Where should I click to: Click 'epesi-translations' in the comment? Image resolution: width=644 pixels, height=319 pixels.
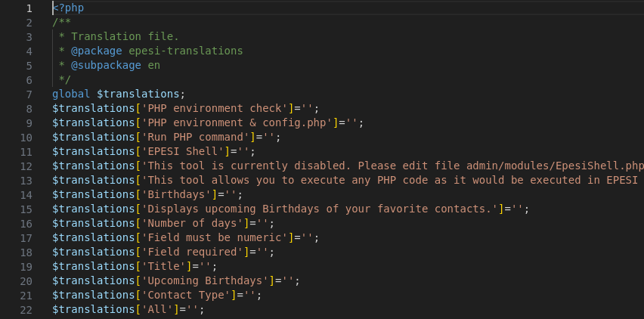coord(186,51)
